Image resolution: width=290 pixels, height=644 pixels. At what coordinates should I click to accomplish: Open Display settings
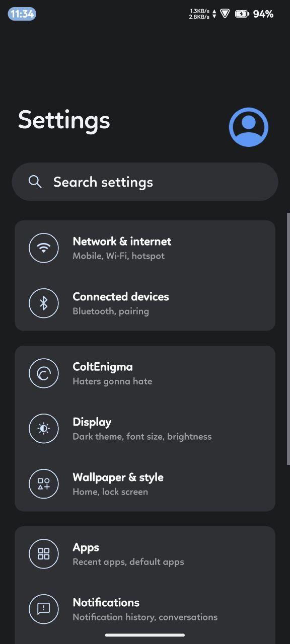[x=145, y=429]
